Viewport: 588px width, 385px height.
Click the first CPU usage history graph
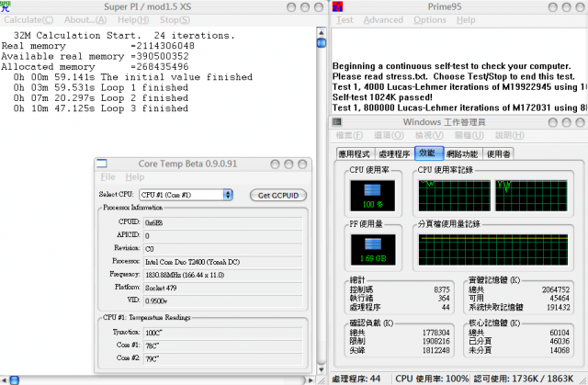click(454, 196)
